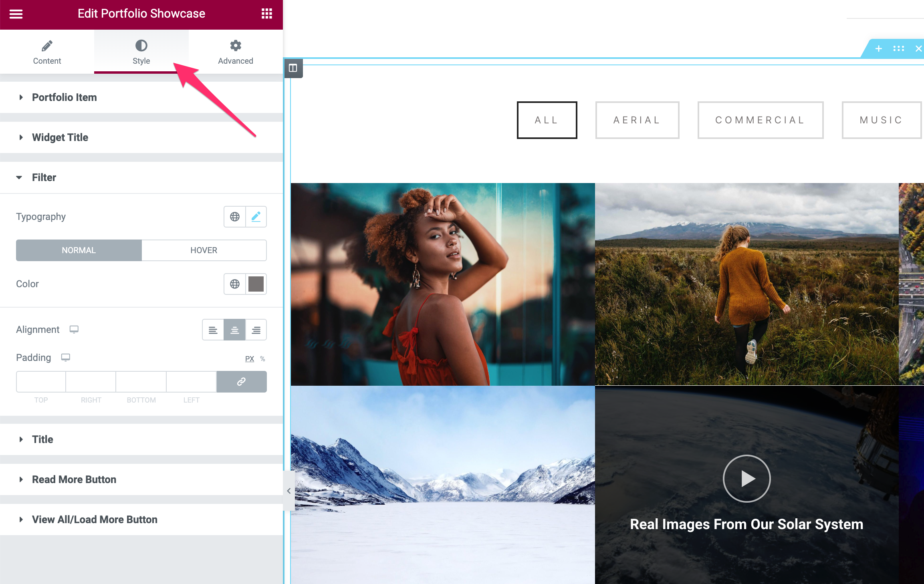Switch to the Content tab
The height and width of the screenshot is (584, 924).
click(x=47, y=52)
